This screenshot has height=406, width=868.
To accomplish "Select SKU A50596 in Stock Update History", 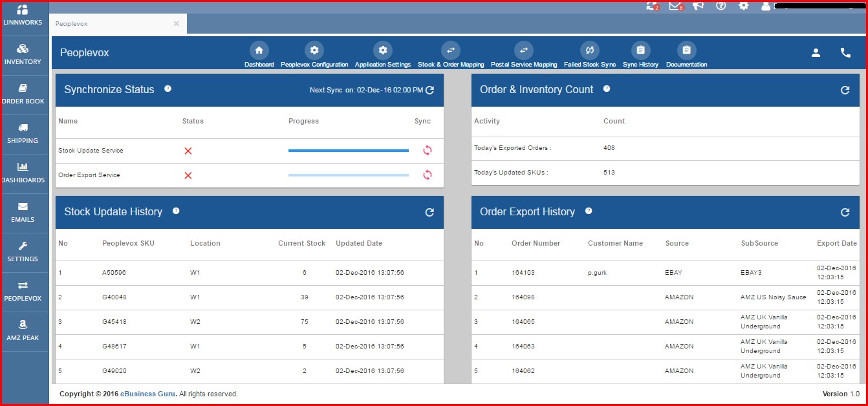I will coord(114,273).
